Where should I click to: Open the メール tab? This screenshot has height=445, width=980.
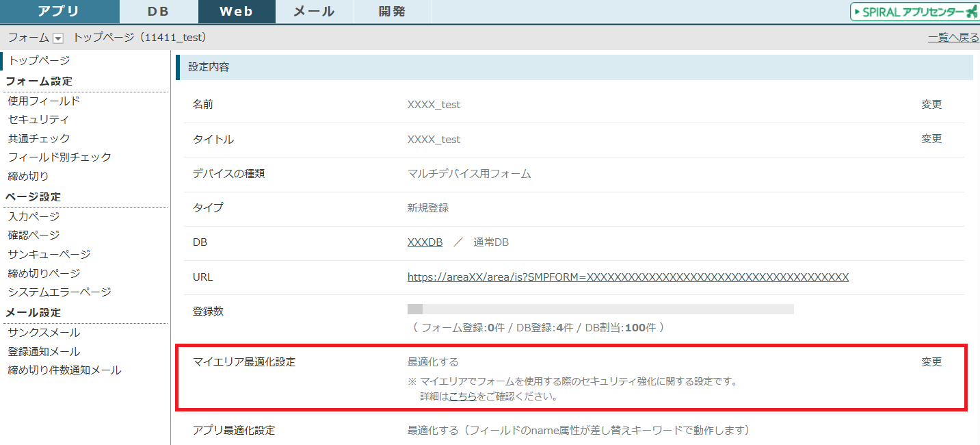(314, 12)
